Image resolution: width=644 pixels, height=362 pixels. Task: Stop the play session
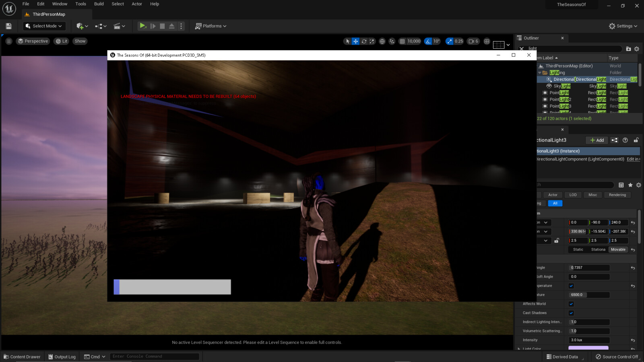tap(162, 26)
